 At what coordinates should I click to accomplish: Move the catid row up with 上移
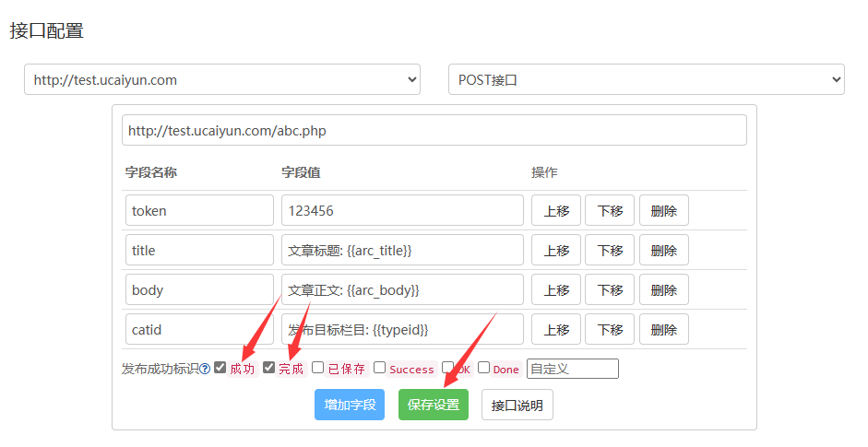click(556, 329)
